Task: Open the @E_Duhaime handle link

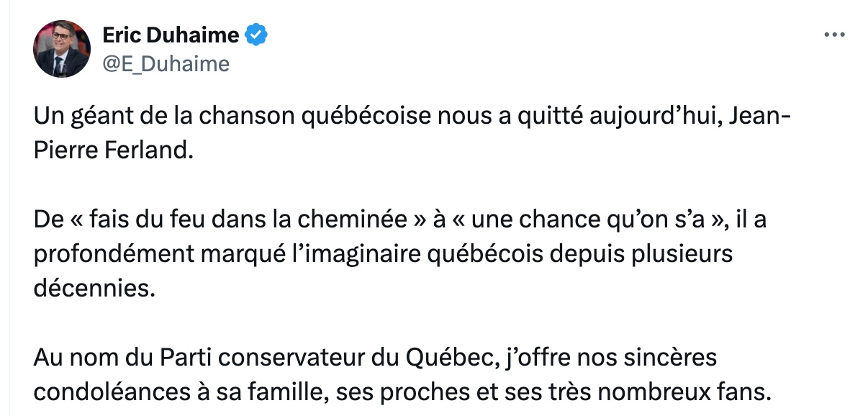Action: (166, 64)
